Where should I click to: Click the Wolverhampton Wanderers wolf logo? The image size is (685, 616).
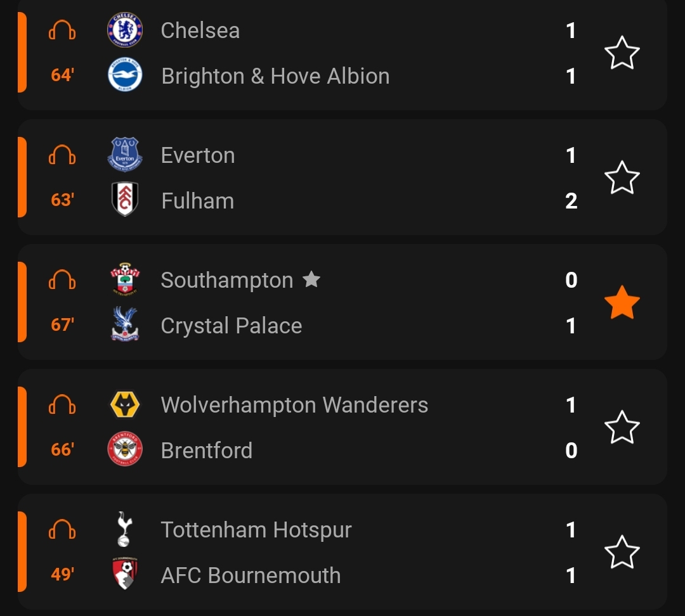tap(125, 405)
